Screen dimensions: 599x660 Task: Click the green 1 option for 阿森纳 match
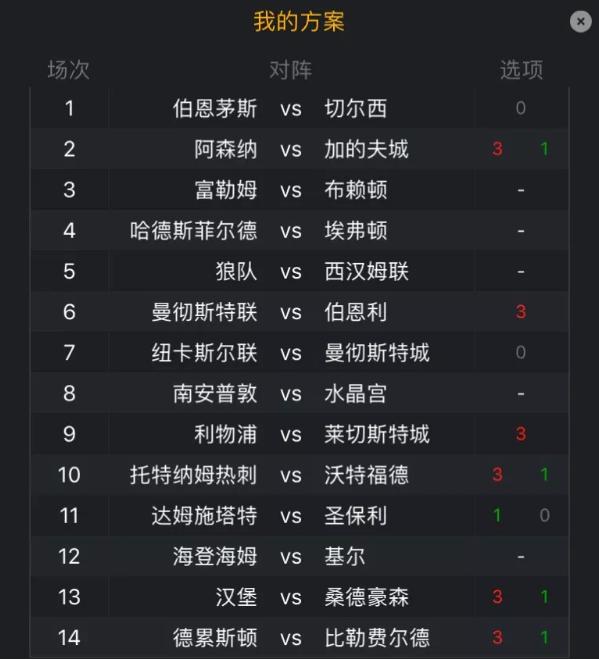click(x=544, y=149)
